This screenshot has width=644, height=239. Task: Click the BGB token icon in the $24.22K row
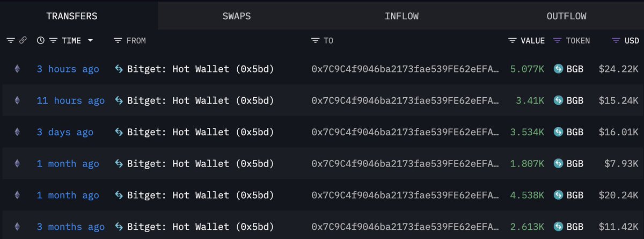tap(558, 69)
